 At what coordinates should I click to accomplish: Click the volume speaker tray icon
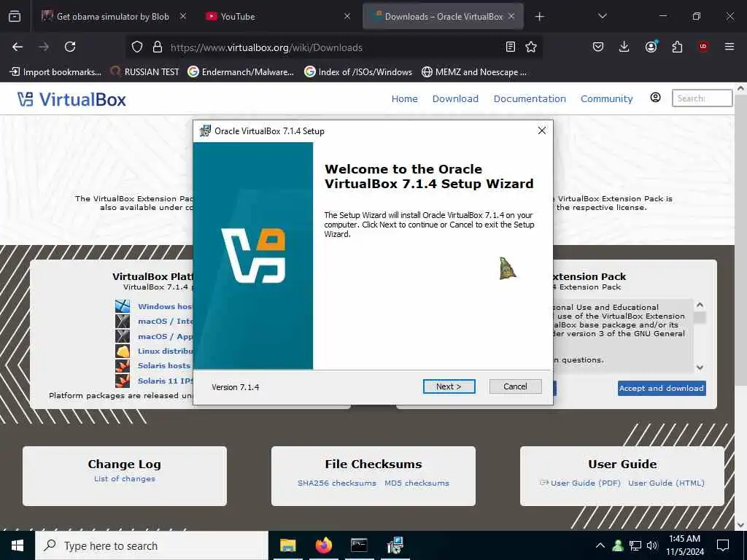point(652,545)
